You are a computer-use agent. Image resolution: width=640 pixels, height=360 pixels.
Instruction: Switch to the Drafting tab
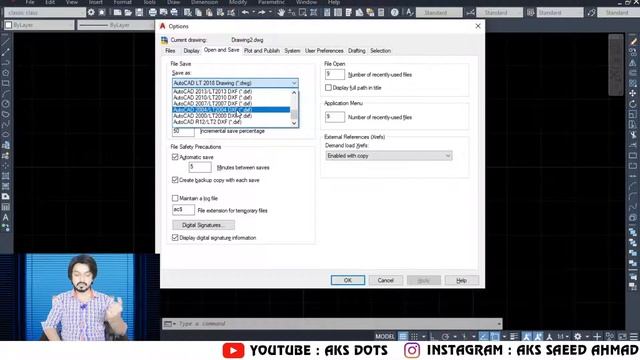(x=357, y=51)
